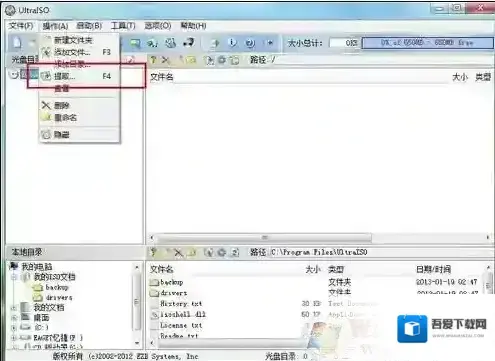Image resolution: width=495 pixels, height=361 pixels.
Task: Click the icon right of gear in image toolbar
Action: tap(234, 60)
